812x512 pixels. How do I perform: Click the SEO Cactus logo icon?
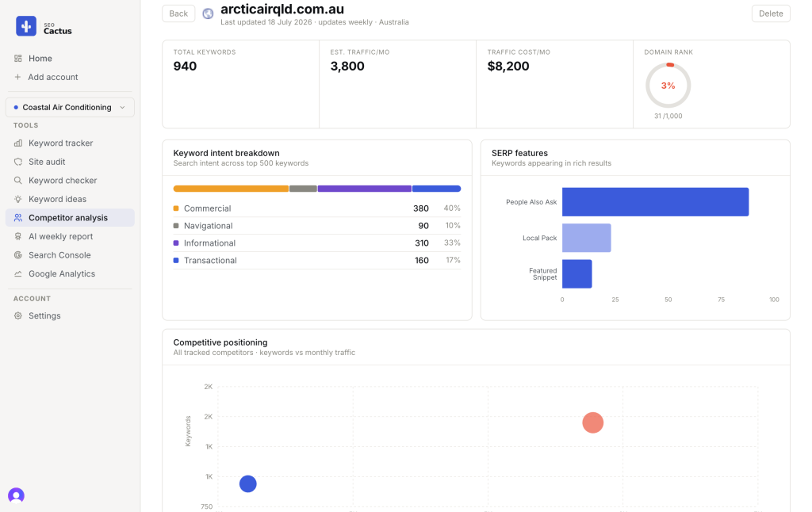26,26
